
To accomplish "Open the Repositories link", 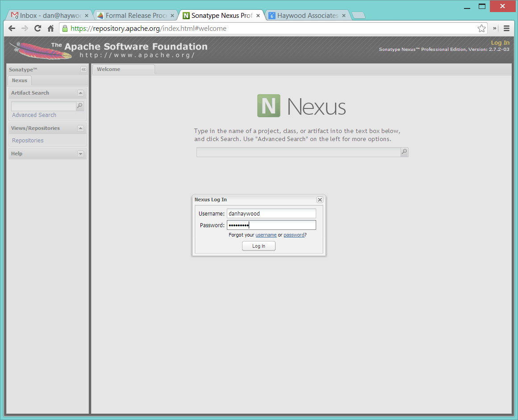I will click(28, 141).
